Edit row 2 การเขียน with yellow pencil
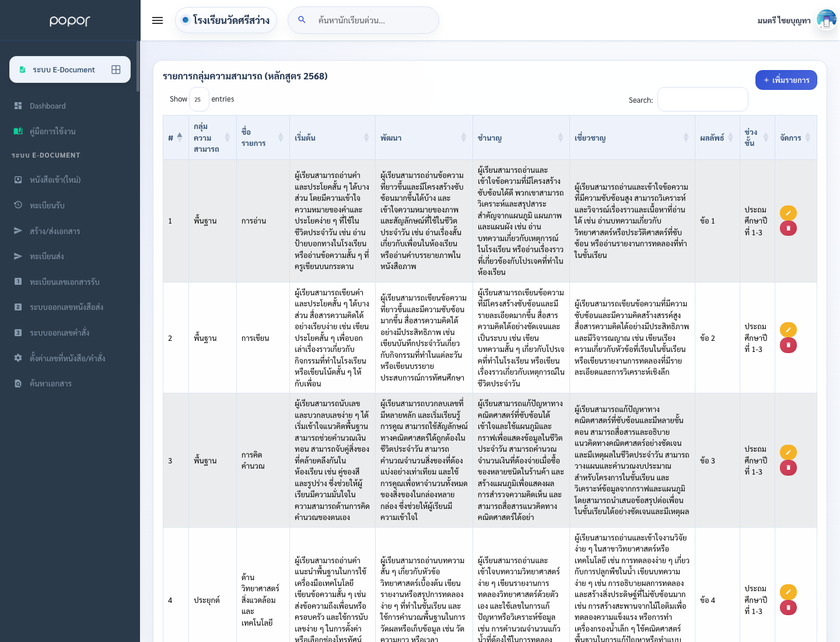Viewport: 840px width, 642px height. point(788,330)
